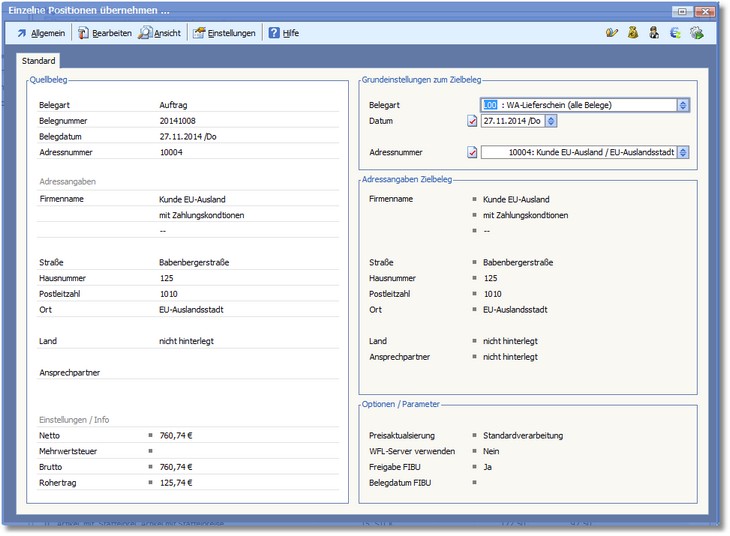Screen dimensions: 730x536
Task: Click the magnifier icon beside Ansicht
Action: (x=145, y=33)
